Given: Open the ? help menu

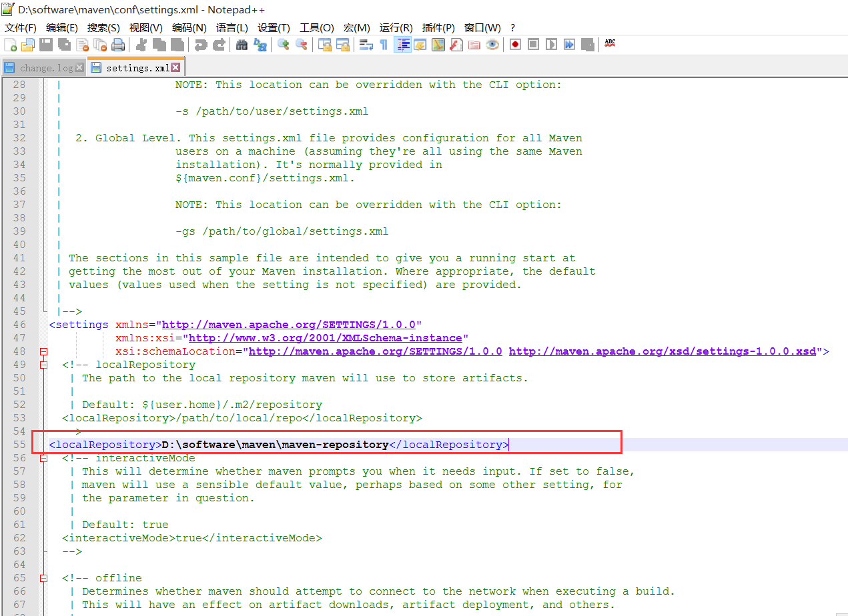Looking at the screenshot, I should tap(512, 27).
